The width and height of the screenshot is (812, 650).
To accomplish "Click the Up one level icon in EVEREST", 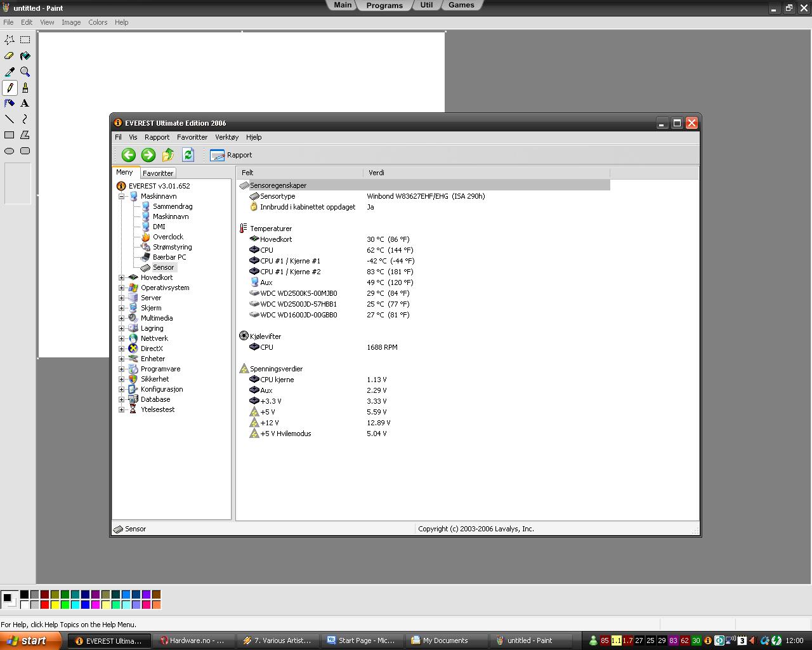I will pos(168,155).
